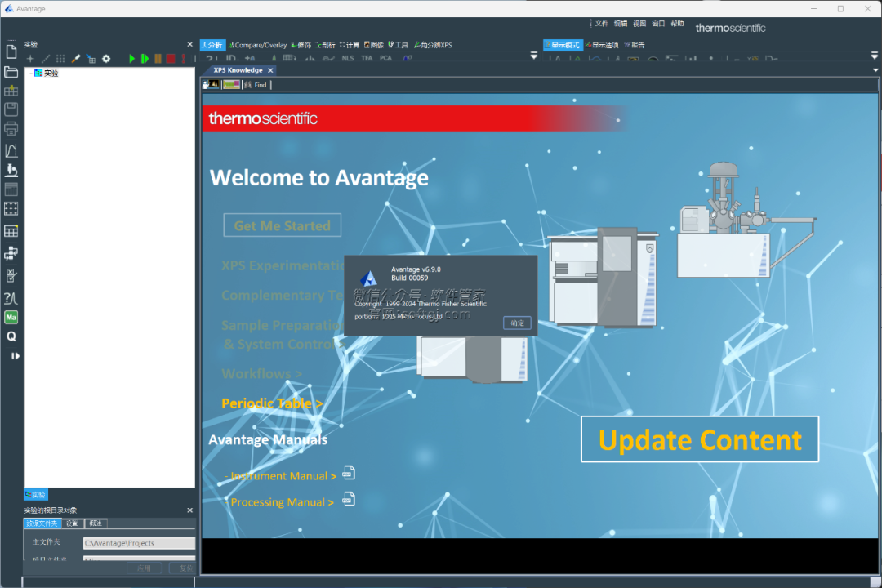Close the 实验的根目录对象 panel
This screenshot has height=588, width=882.
(x=189, y=510)
